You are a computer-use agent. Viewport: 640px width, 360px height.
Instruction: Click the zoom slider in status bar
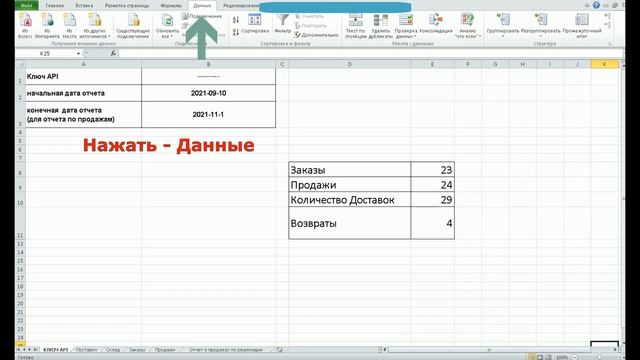(x=599, y=357)
